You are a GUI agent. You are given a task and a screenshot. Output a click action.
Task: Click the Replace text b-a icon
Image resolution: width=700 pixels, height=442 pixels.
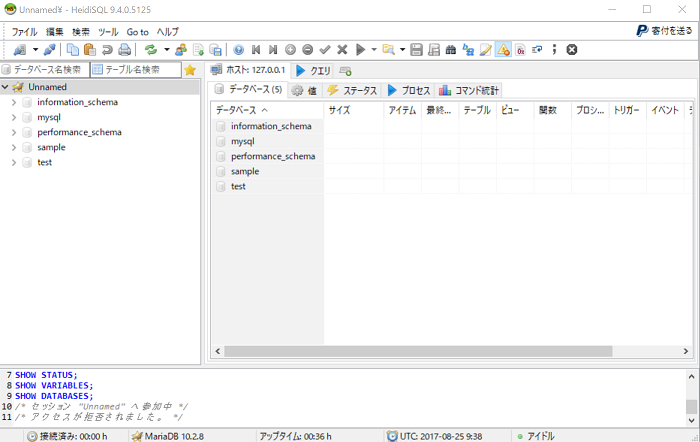pos(468,50)
